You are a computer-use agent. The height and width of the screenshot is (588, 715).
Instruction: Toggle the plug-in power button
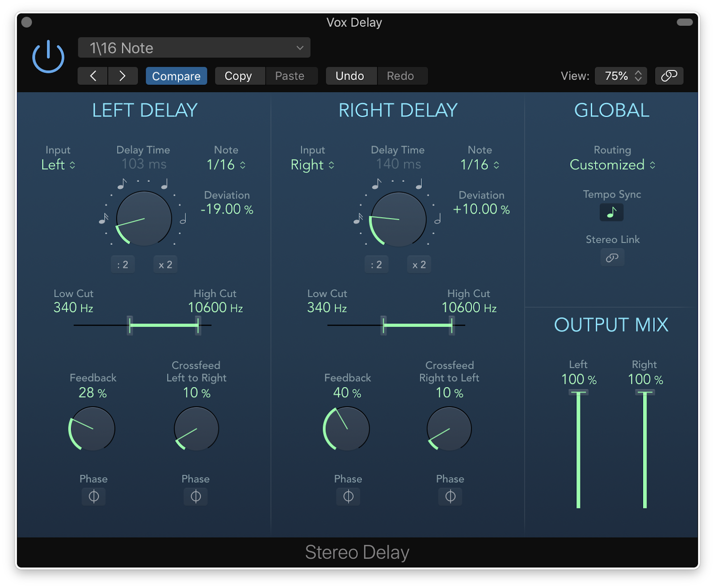(48, 56)
